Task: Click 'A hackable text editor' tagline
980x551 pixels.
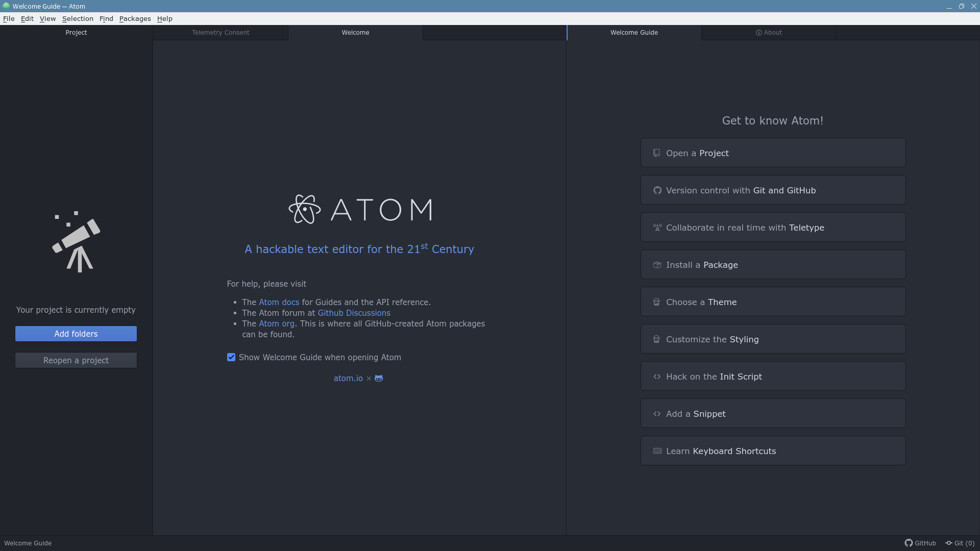Action: click(359, 248)
